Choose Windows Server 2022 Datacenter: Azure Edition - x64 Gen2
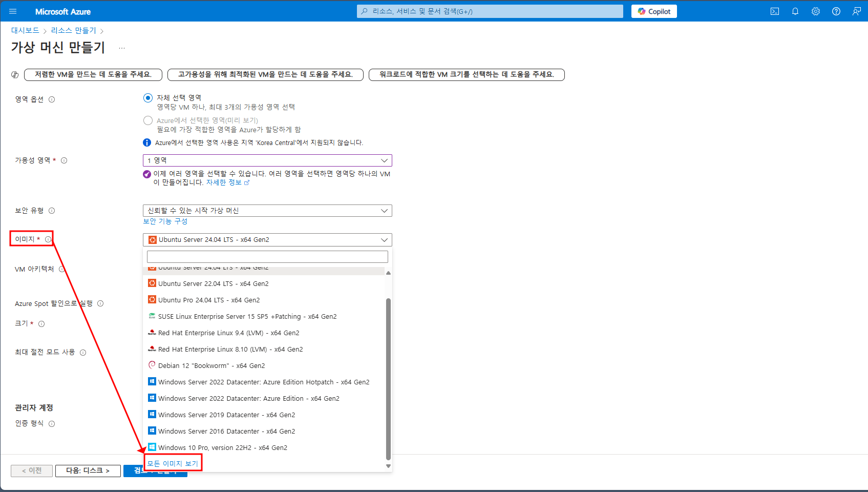Viewport: 868px width, 492px height. point(264,398)
